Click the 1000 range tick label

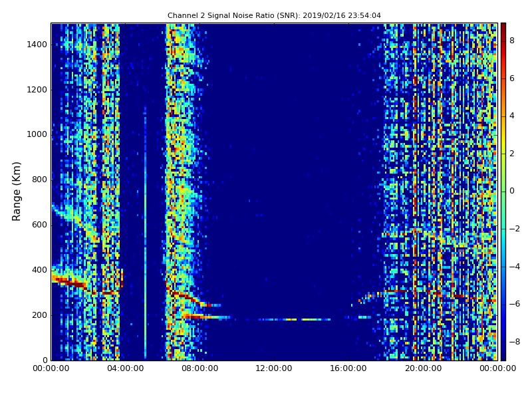pyautogui.click(x=37, y=134)
